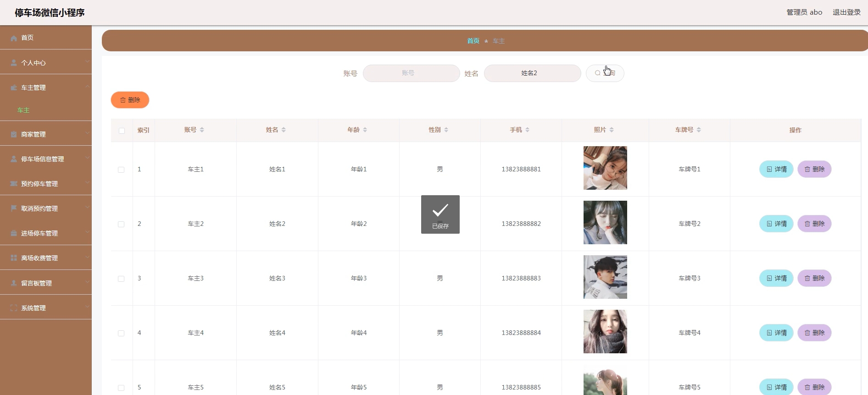This screenshot has height=395, width=868.
Task: Open the 车主 submenu item
Action: pos(23,110)
